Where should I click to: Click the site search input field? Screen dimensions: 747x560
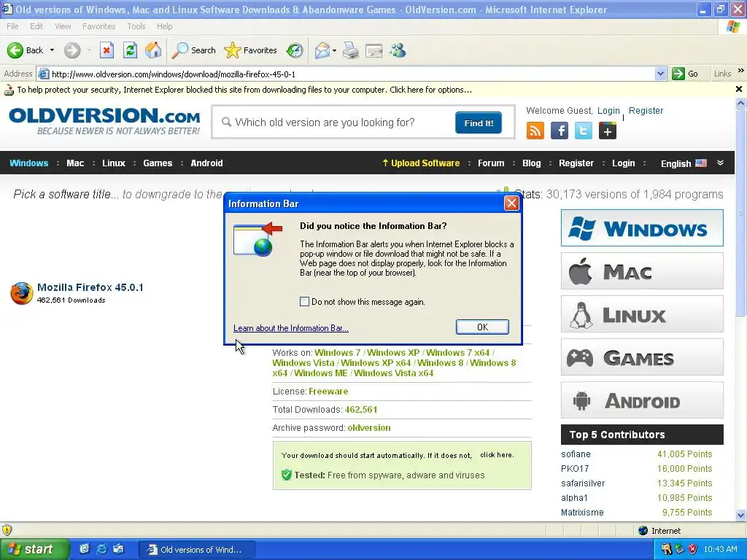(x=333, y=122)
